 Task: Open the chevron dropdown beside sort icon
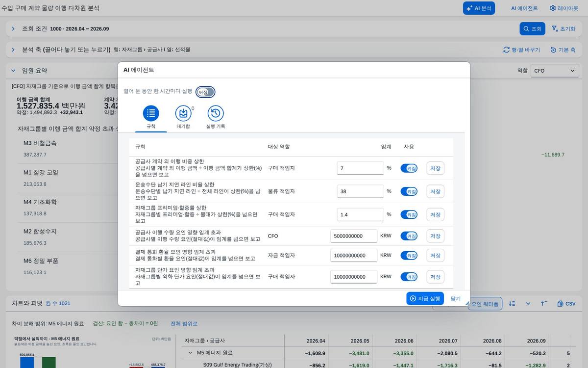[x=528, y=304]
